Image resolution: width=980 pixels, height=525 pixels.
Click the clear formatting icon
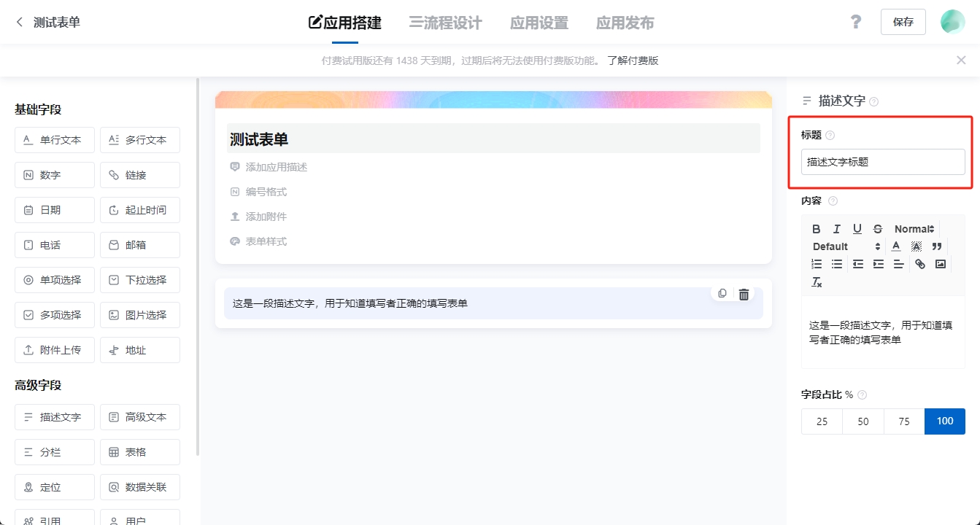[x=817, y=281]
